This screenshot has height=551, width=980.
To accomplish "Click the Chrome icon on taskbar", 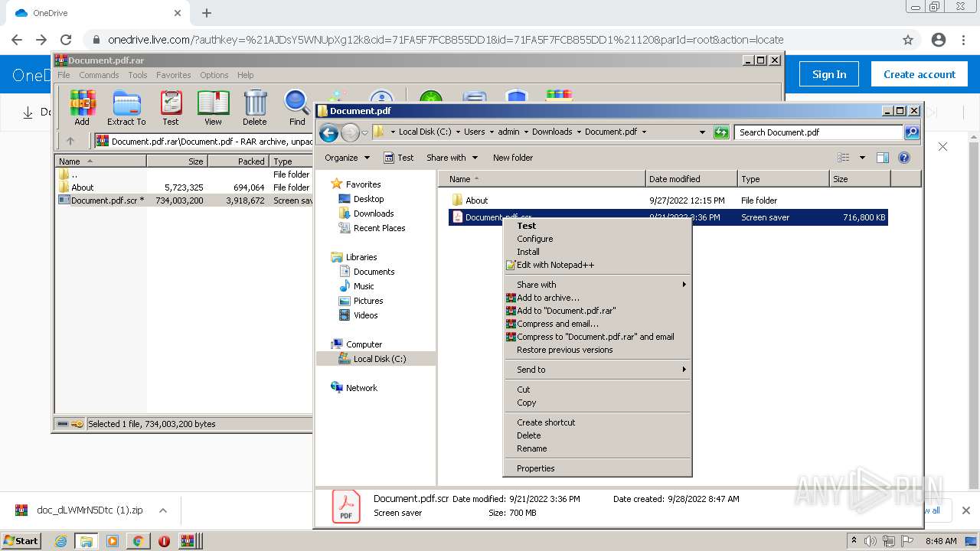I will click(x=138, y=541).
